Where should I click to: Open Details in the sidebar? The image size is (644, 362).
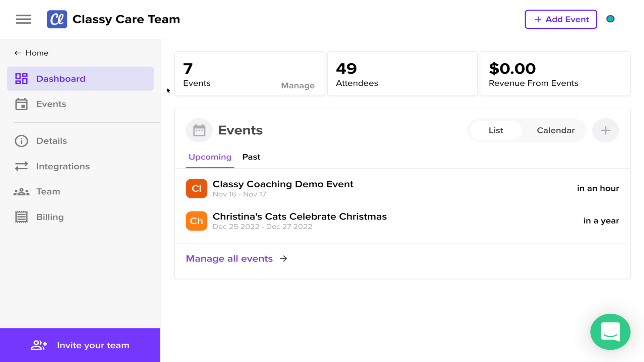[x=80, y=141]
